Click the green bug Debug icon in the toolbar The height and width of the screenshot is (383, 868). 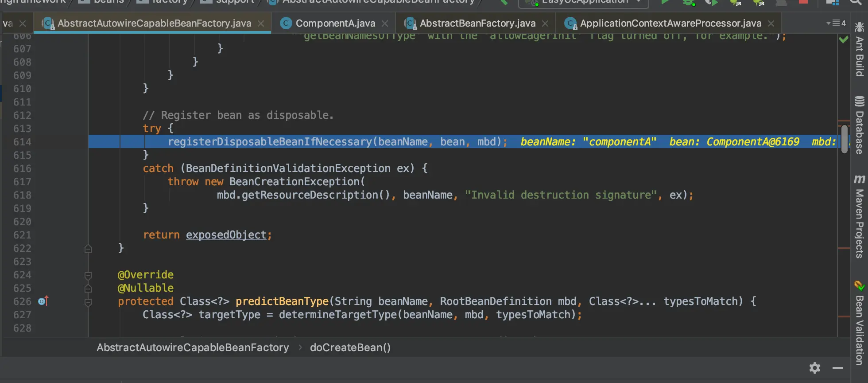tap(689, 3)
